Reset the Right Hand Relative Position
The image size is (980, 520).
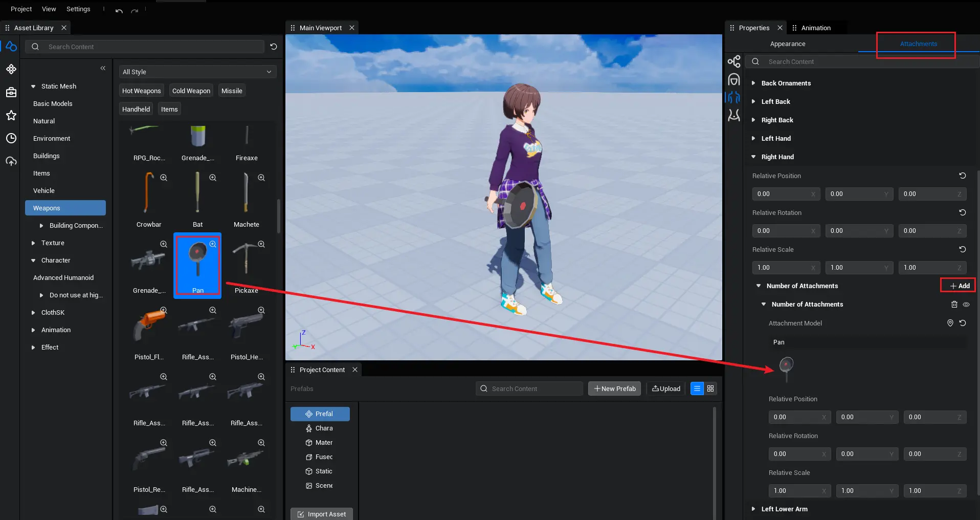tap(963, 176)
